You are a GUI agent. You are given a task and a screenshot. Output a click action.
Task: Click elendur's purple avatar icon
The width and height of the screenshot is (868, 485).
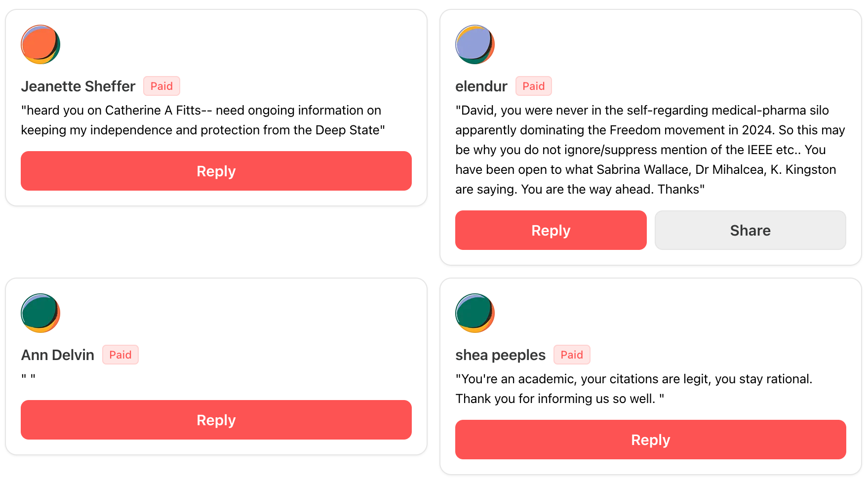[x=474, y=44]
